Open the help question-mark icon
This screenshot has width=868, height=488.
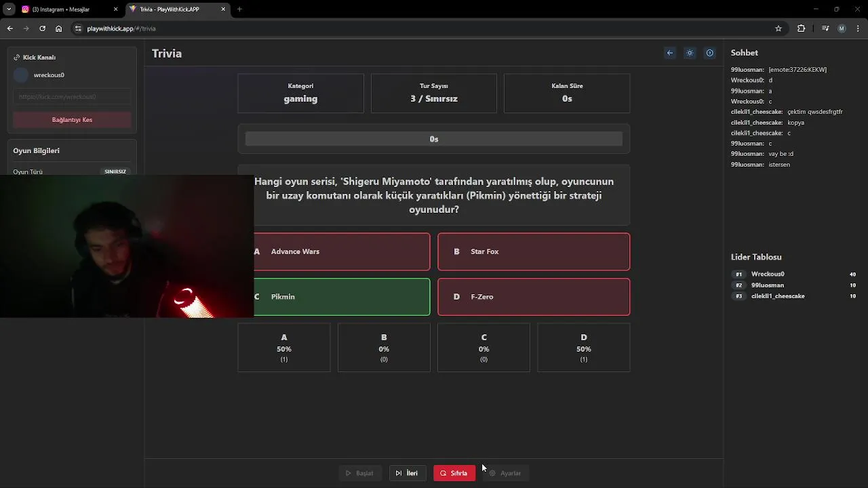click(710, 53)
